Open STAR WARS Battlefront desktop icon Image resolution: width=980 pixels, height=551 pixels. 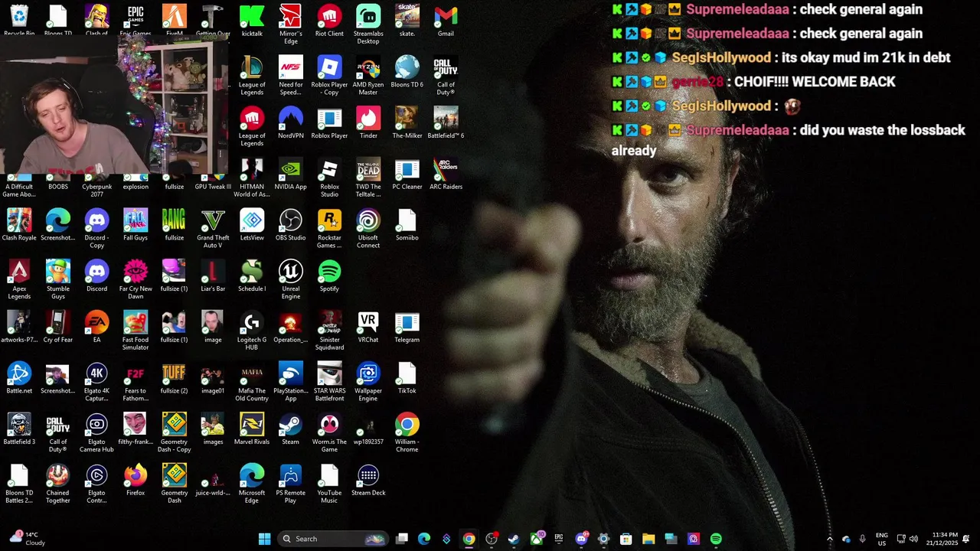(329, 382)
